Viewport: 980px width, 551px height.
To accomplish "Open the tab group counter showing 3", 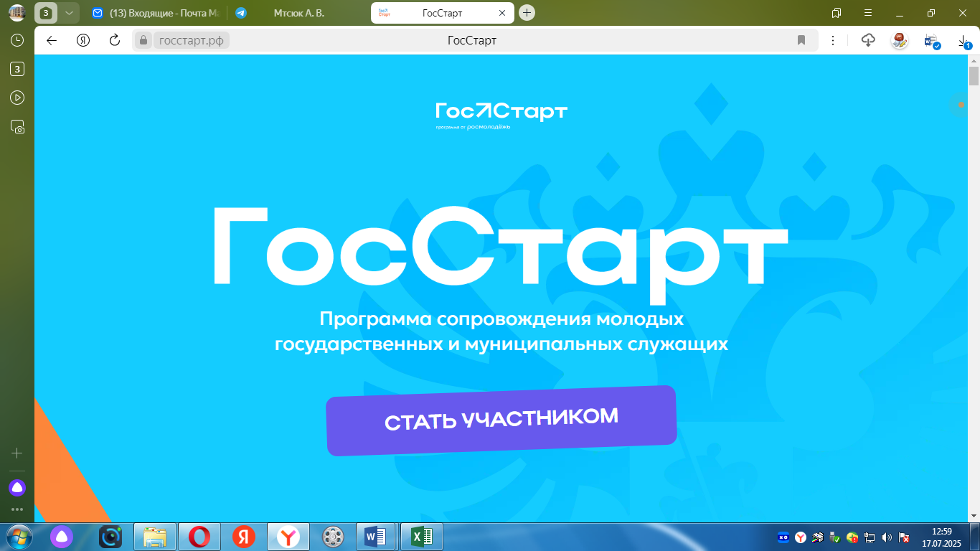I will click(46, 13).
